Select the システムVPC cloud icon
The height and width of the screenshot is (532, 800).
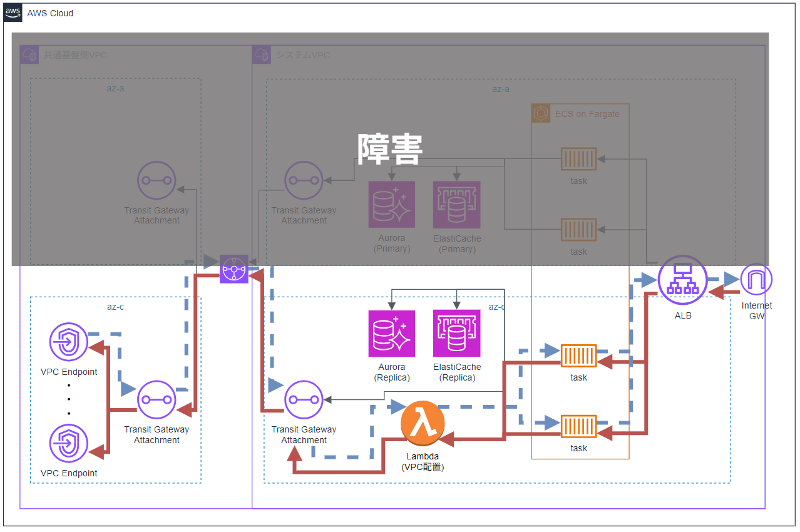(262, 55)
